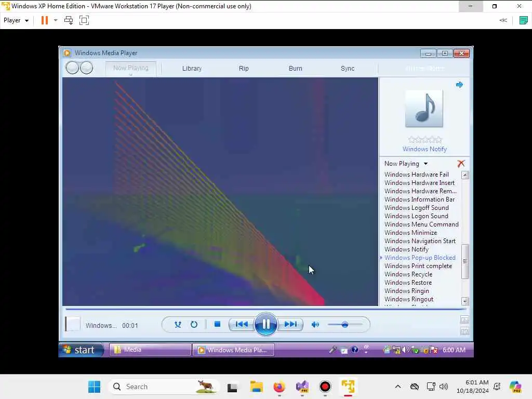The height and width of the screenshot is (399, 532).
Task: Switch to the Library tab
Action: pos(192,68)
